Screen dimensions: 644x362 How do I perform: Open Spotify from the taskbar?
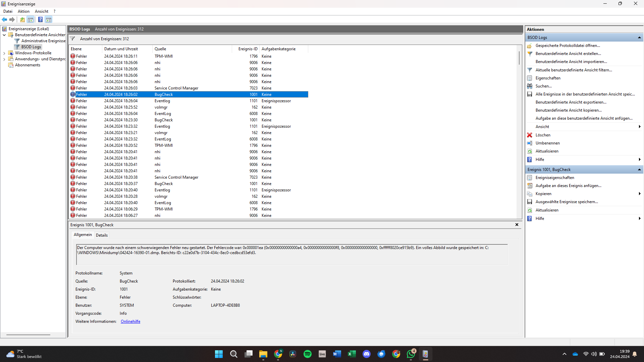(307, 354)
